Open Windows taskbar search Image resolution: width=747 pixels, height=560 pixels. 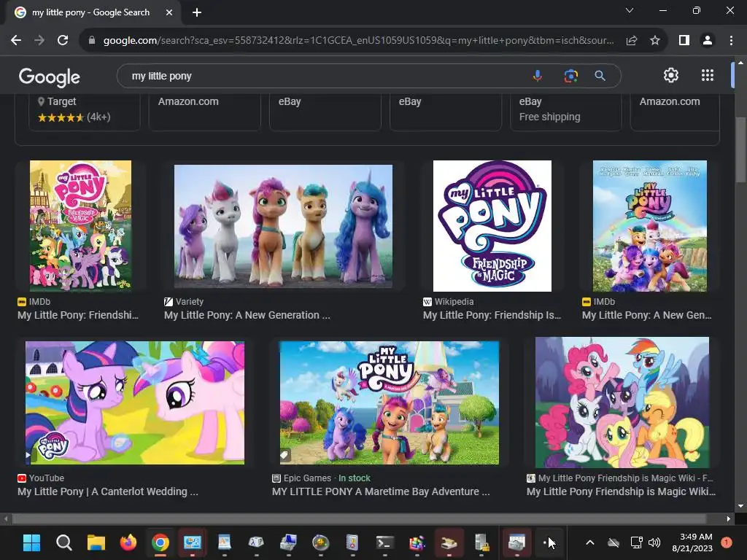64,542
